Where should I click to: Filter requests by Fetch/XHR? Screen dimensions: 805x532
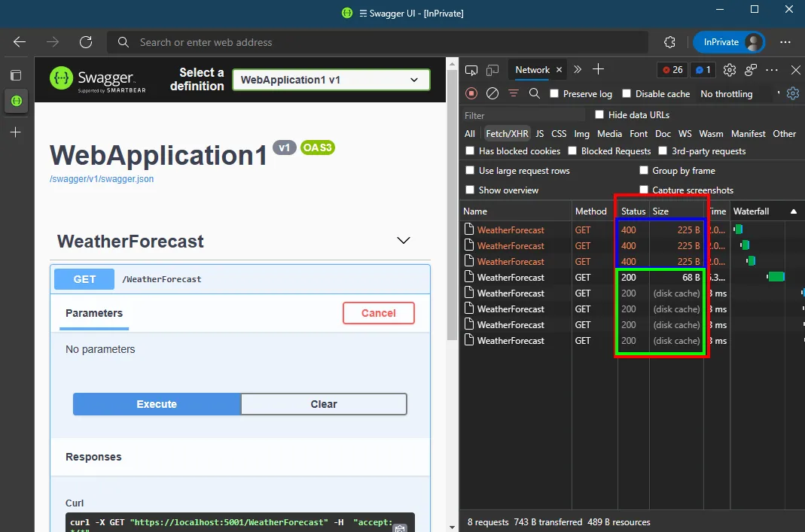(507, 134)
